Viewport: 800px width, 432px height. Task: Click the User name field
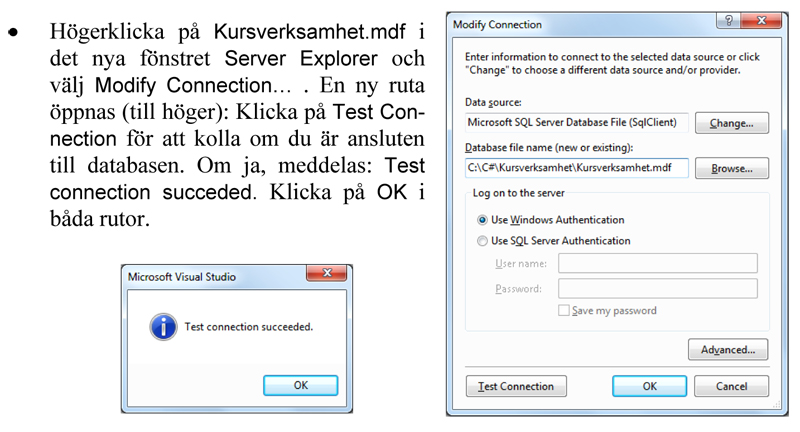click(x=657, y=264)
